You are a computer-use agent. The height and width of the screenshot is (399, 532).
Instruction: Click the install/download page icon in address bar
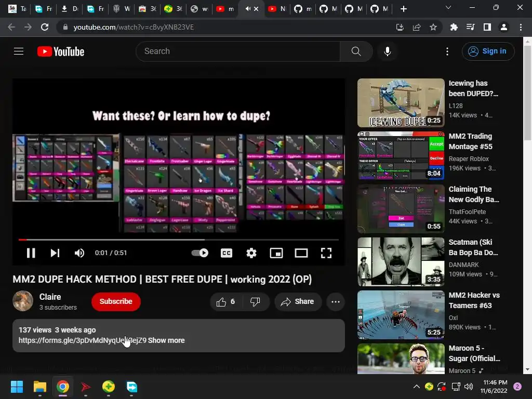coord(400,27)
